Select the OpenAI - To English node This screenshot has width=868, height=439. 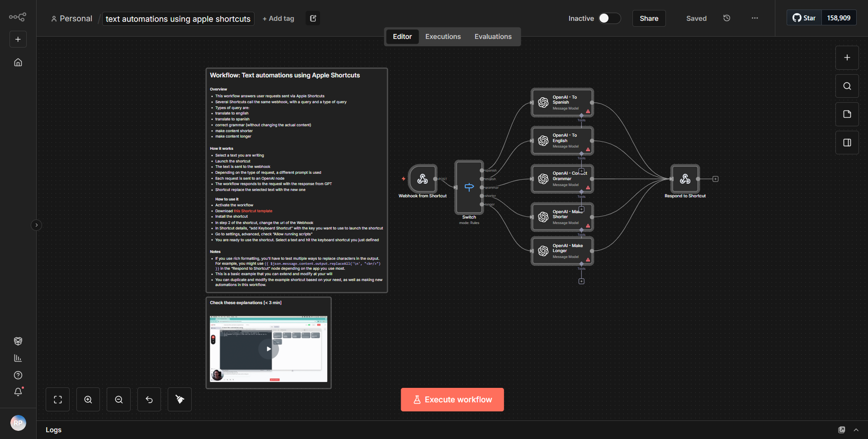pyautogui.click(x=562, y=141)
